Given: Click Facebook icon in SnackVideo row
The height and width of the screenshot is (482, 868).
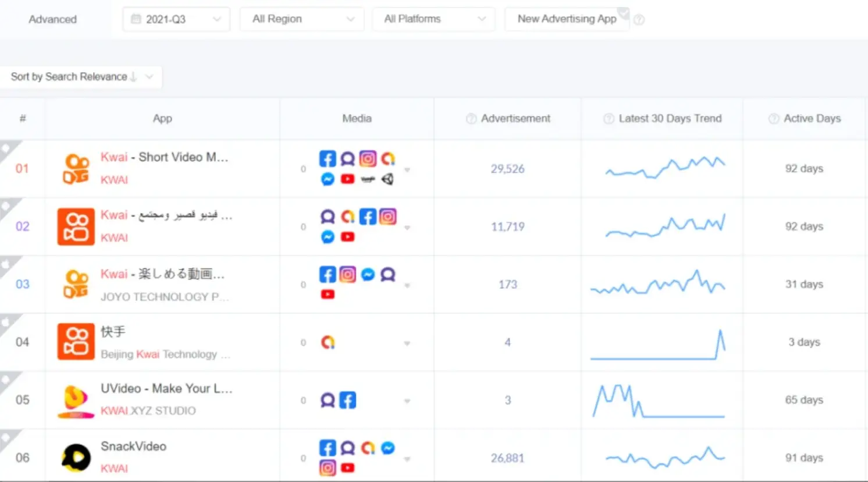Looking at the screenshot, I should pos(328,448).
